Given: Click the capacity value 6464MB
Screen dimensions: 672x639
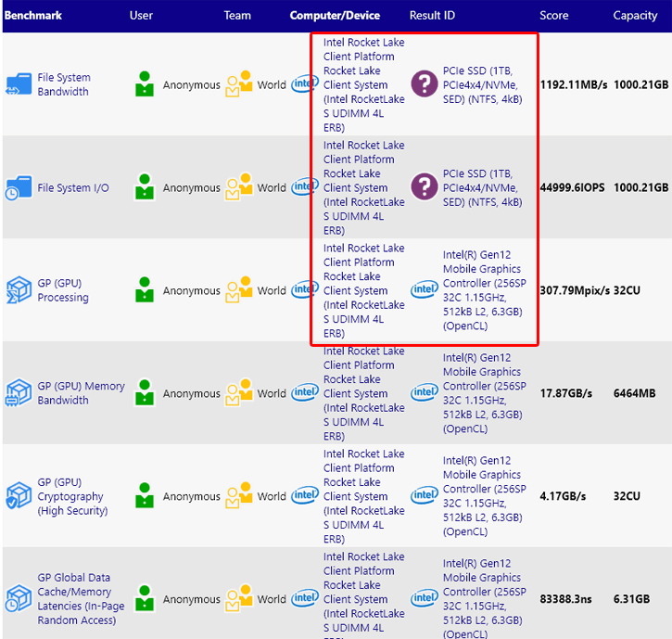Looking at the screenshot, I should [634, 393].
